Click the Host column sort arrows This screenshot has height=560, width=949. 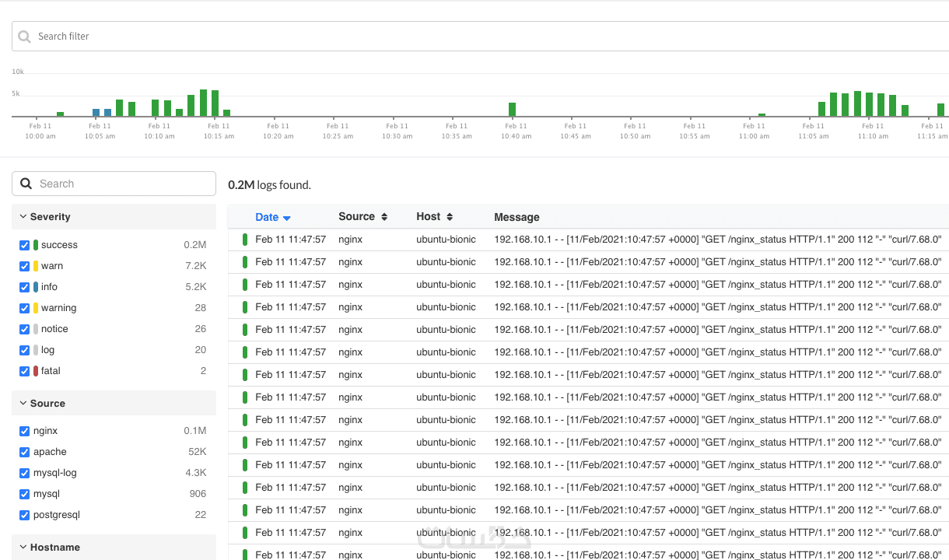point(450,217)
